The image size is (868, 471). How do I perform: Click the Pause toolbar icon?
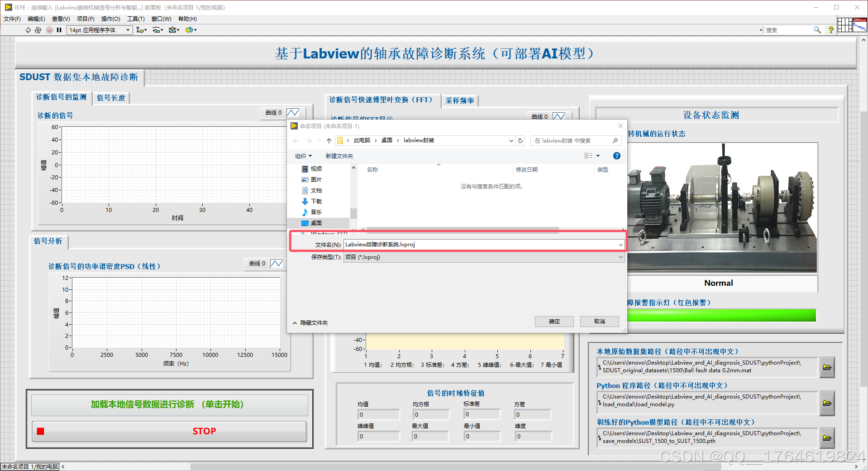(59, 30)
